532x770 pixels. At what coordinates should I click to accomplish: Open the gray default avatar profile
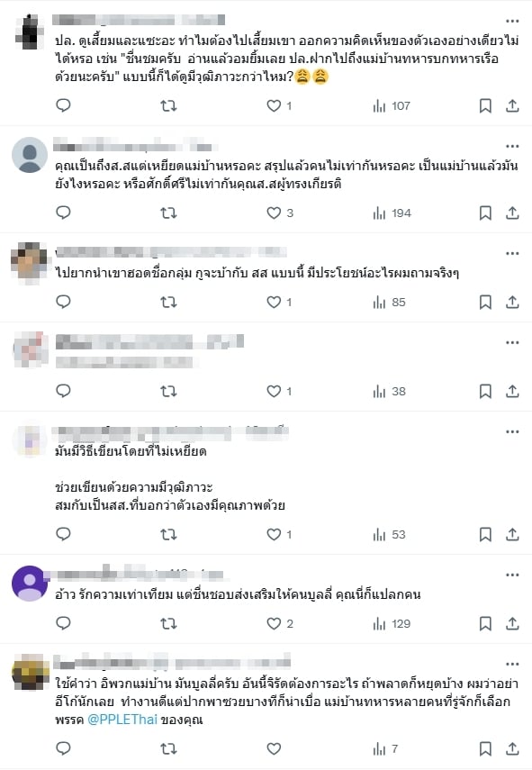pyautogui.click(x=30, y=155)
